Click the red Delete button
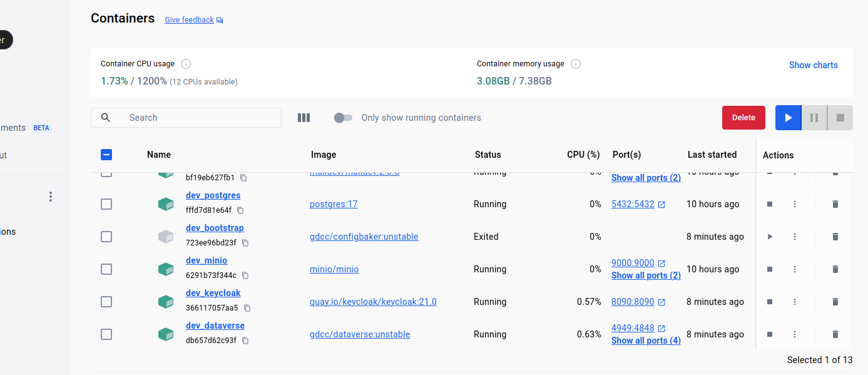This screenshot has width=868, height=375. [743, 118]
